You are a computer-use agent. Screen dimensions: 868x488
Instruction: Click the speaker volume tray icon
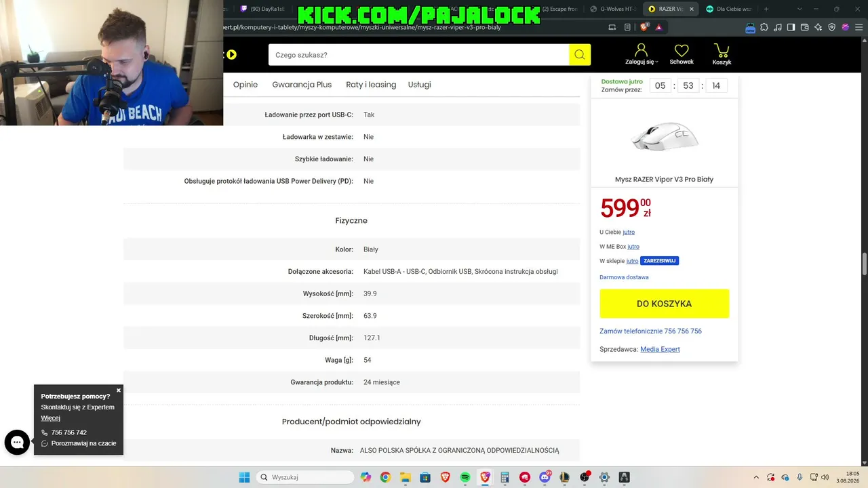825,477
